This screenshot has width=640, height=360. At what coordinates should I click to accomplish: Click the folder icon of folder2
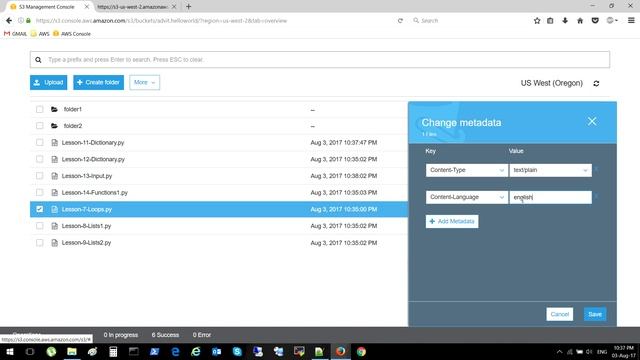(x=54, y=126)
